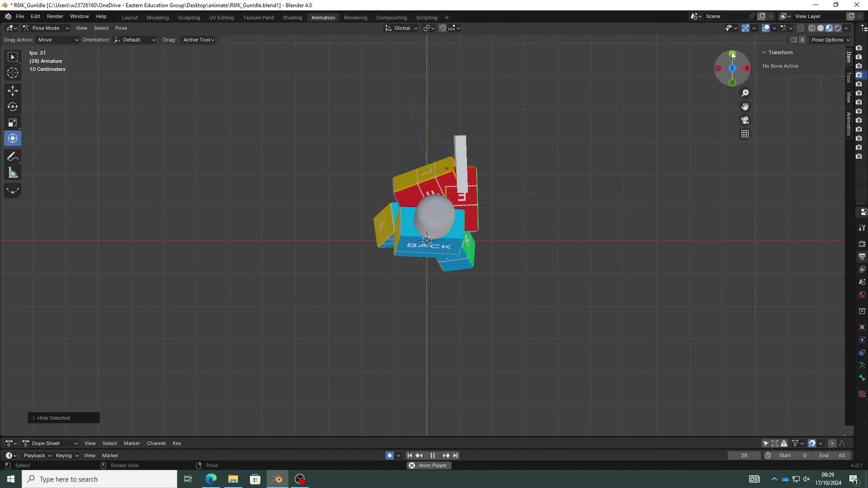Click the Move tool icon
The width and height of the screenshot is (868, 488).
[13, 91]
